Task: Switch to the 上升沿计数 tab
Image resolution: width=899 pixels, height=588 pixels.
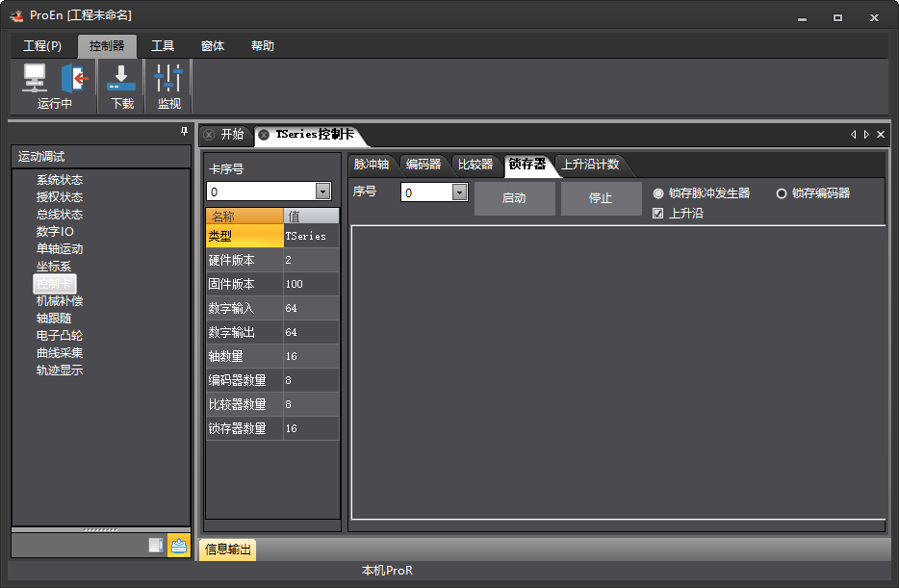Action: point(591,165)
